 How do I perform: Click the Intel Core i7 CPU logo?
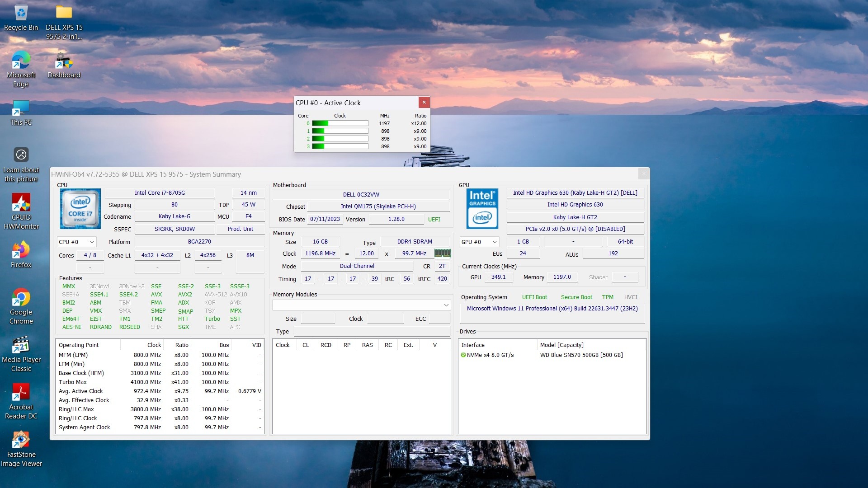coord(80,209)
